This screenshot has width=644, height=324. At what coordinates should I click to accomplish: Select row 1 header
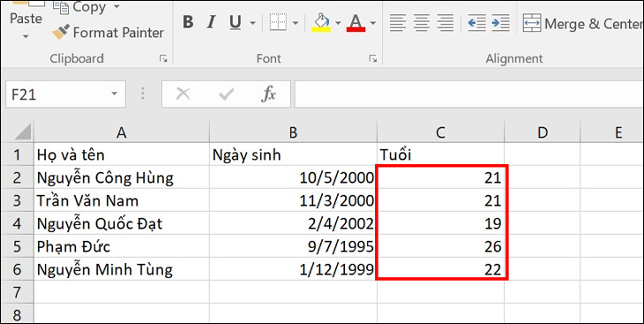coord(18,154)
